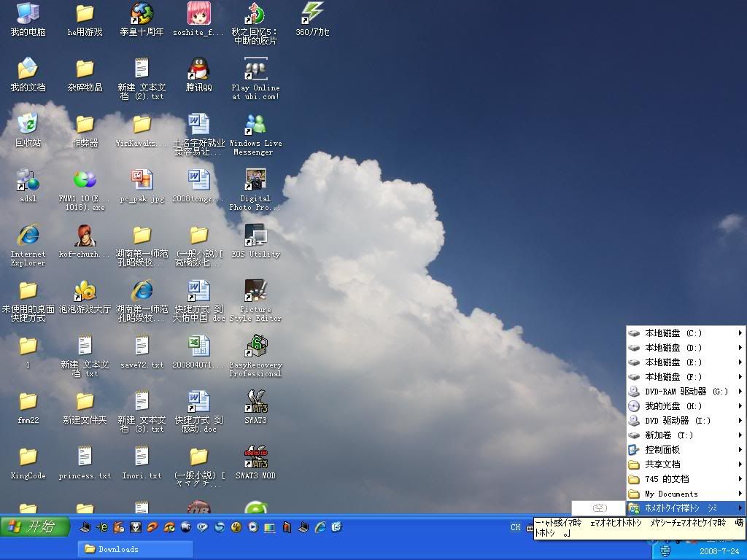Expand 本地磁盘 (C:) submenu arrow
Viewport: 747px width, 560px height.
pyautogui.click(x=740, y=333)
